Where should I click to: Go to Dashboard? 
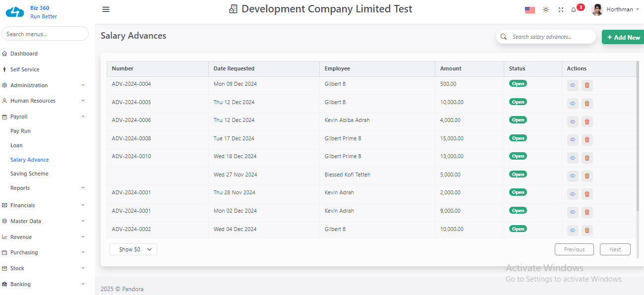click(x=24, y=54)
